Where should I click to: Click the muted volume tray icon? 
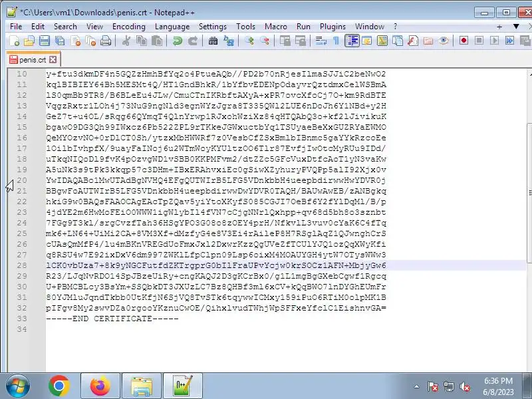click(464, 386)
